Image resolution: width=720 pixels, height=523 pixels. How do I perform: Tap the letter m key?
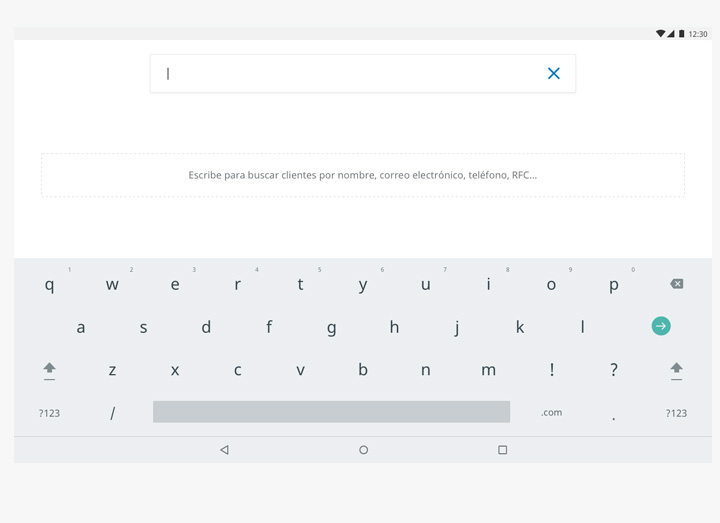point(488,370)
